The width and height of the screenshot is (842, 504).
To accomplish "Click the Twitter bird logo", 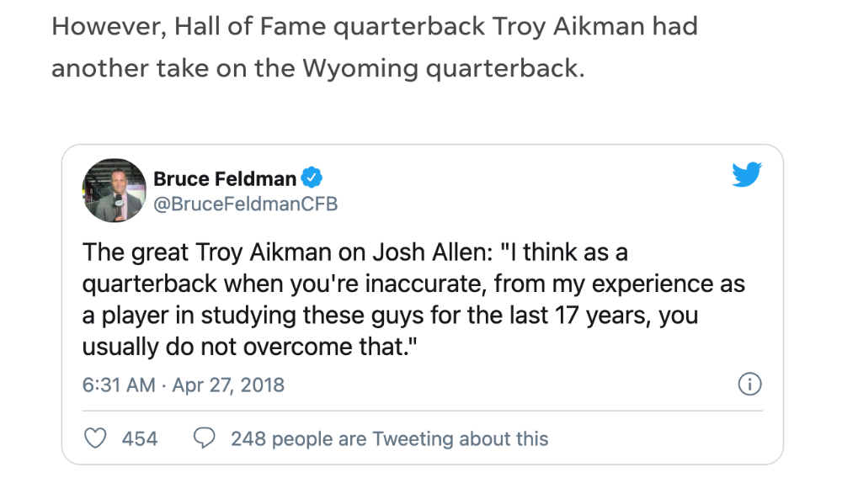I will pyautogui.click(x=746, y=174).
